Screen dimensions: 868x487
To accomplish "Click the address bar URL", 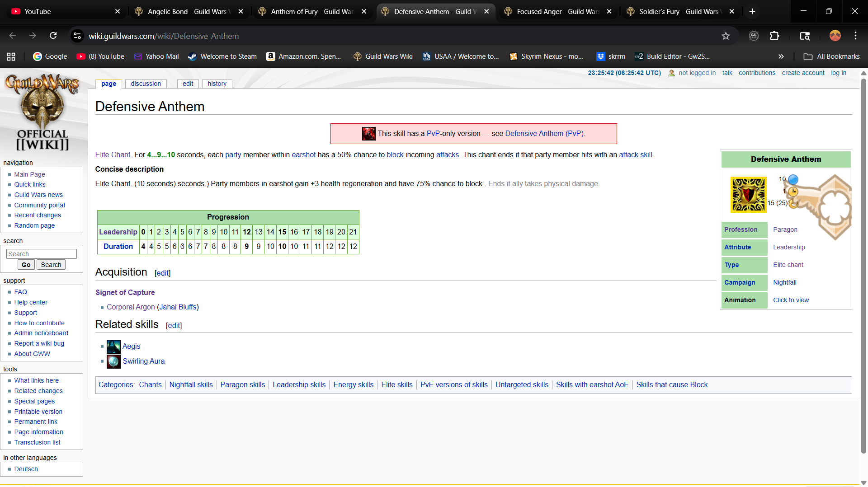I will [164, 36].
